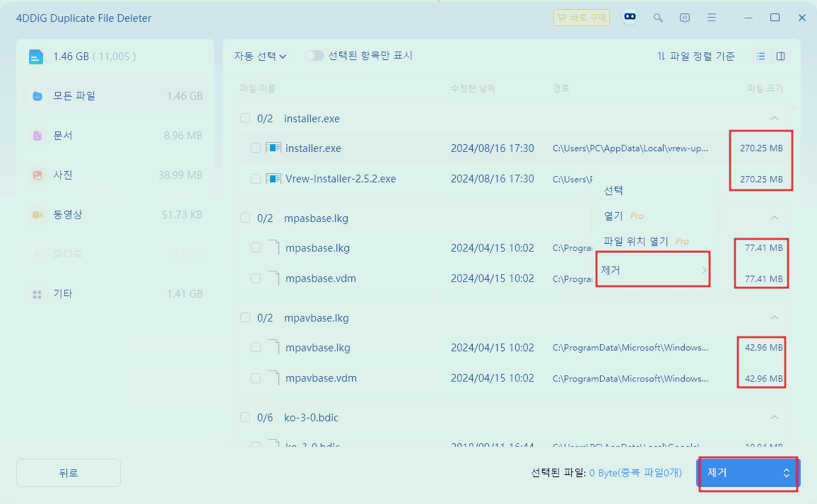
Task: Select the 모든 파일 category
Action: (115, 96)
